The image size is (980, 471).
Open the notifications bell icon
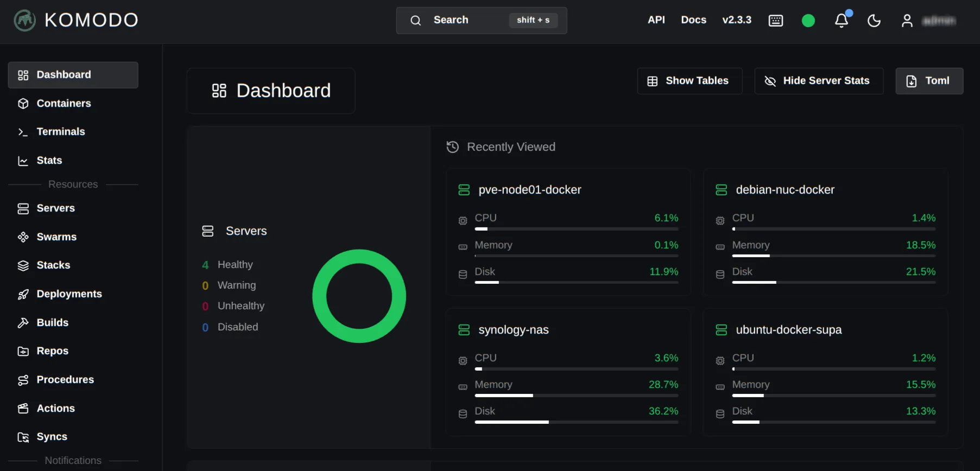[842, 21]
